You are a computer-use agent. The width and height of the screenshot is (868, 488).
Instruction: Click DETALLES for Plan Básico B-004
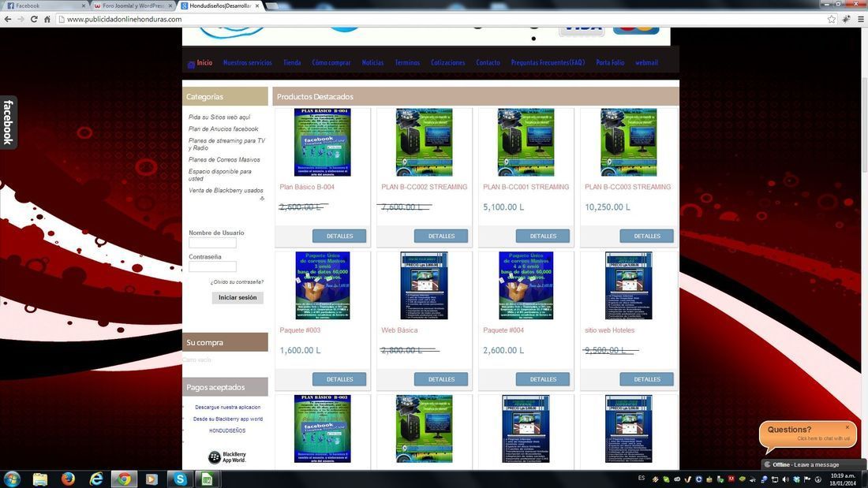point(339,237)
